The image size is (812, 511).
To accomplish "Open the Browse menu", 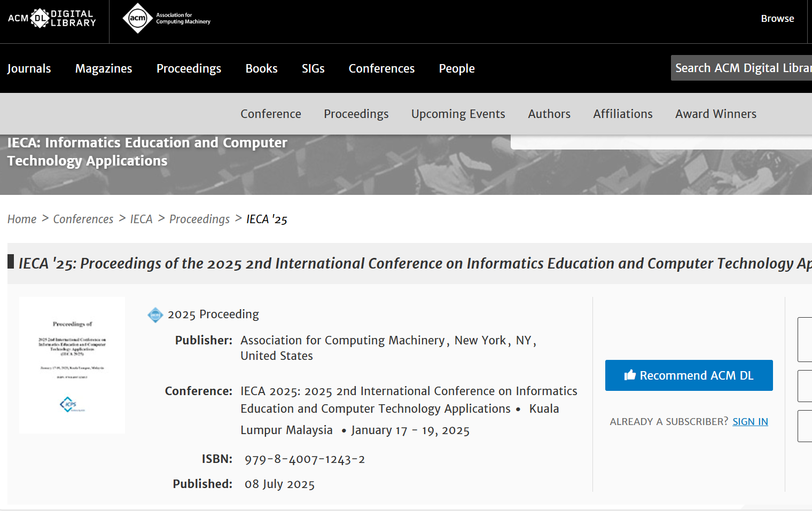I will pos(777,19).
